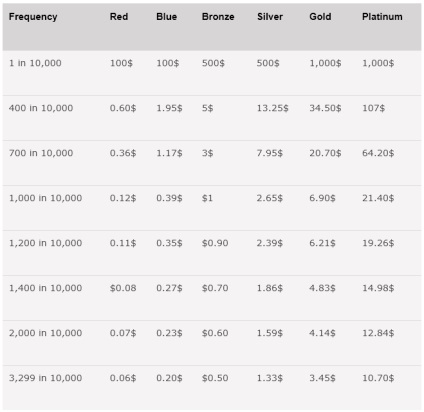The image size is (424, 412).
Task: Click the 107$ Platinum cell
Action: coord(373,108)
